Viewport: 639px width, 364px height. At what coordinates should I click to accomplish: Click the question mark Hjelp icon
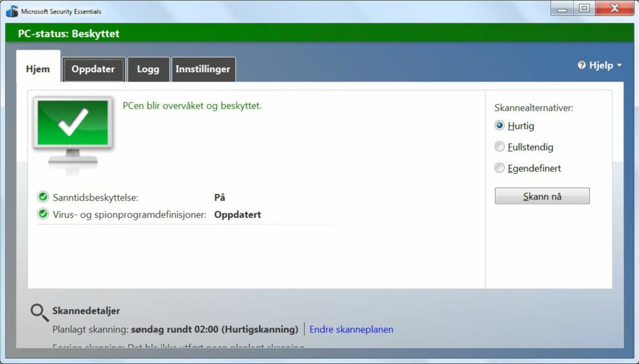(x=581, y=65)
